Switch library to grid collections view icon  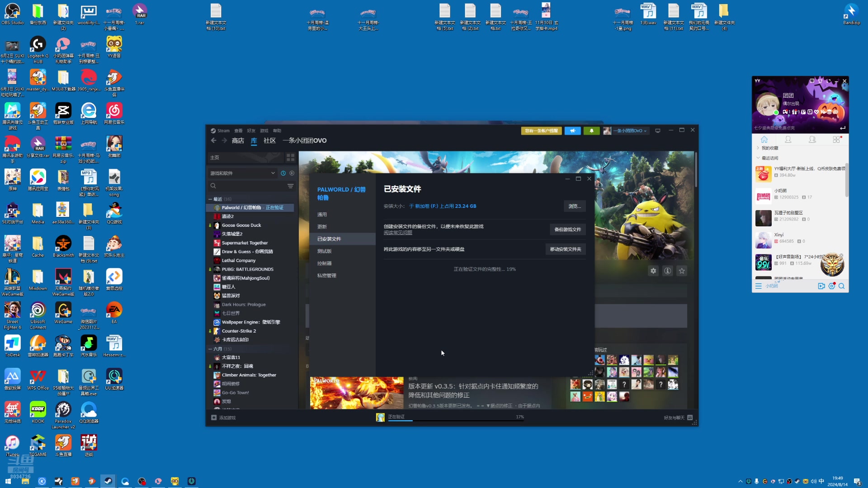point(291,157)
